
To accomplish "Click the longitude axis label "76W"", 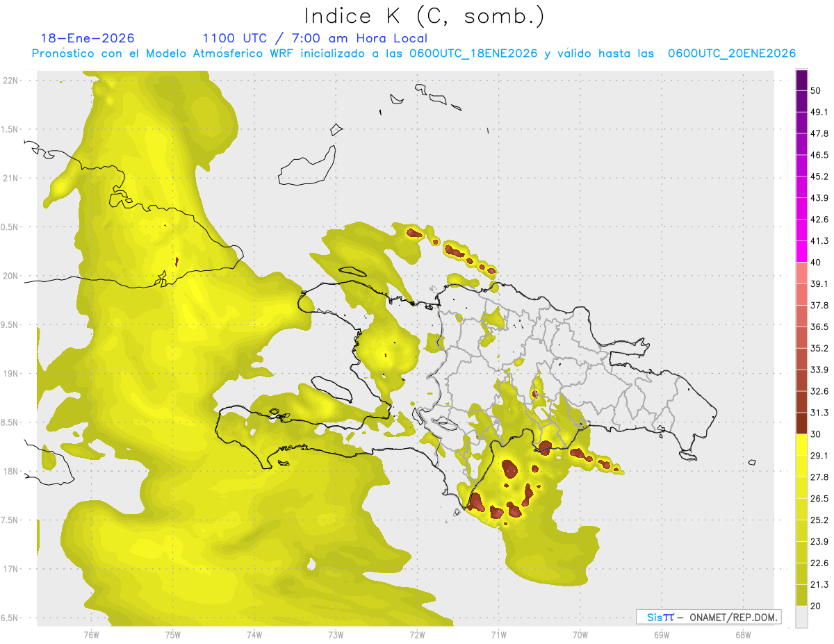I will click(x=91, y=635).
